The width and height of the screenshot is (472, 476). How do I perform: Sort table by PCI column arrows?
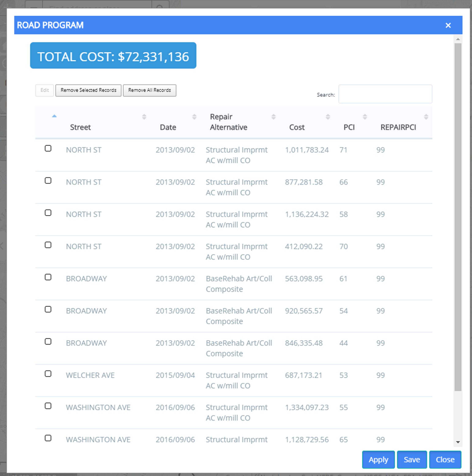click(365, 117)
